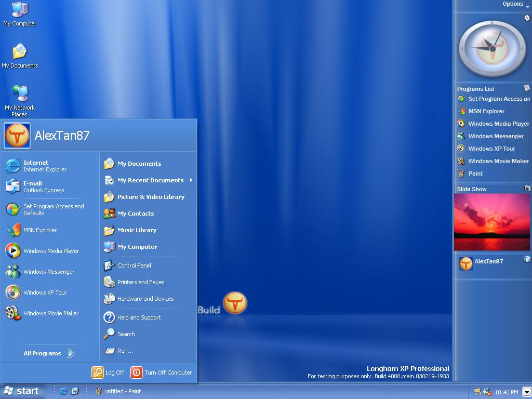This screenshot has height=399, width=532.
Task: Open My Contacts in Start menu
Action: (148, 214)
